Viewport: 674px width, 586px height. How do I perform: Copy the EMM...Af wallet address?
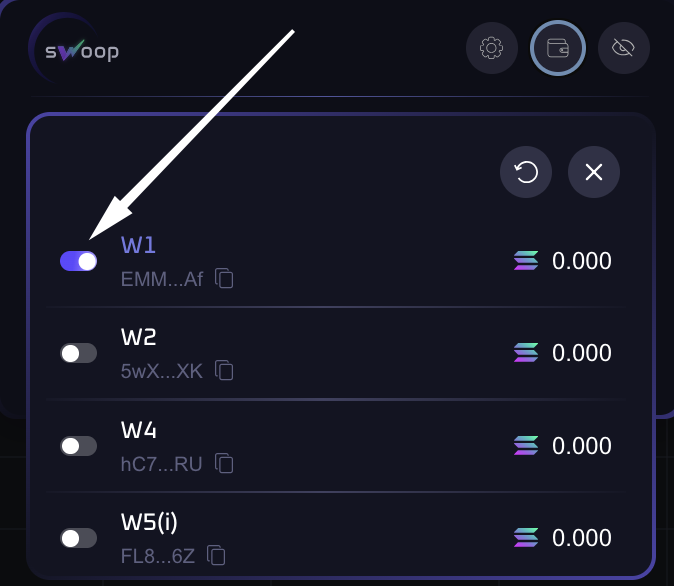coord(226,279)
